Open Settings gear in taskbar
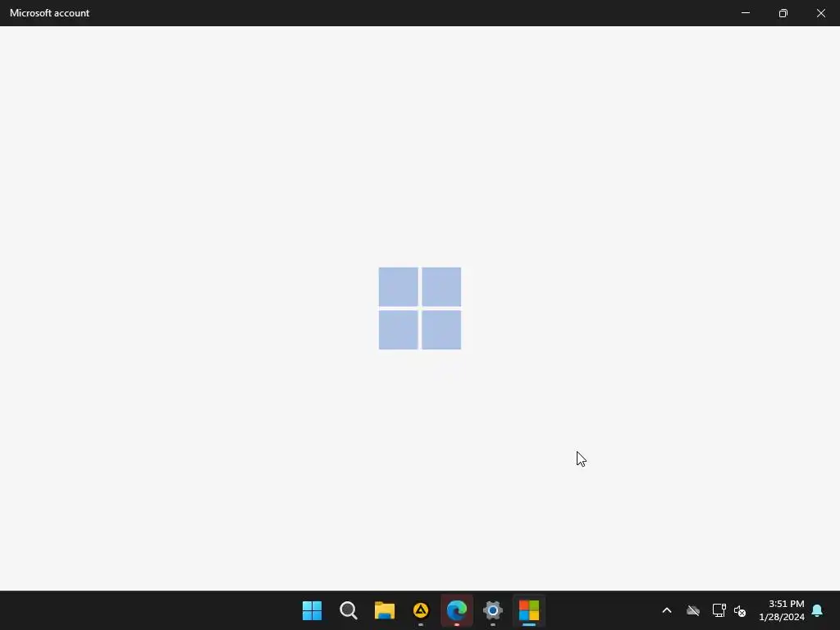Screen dimensions: 840x630 (x=493, y=610)
